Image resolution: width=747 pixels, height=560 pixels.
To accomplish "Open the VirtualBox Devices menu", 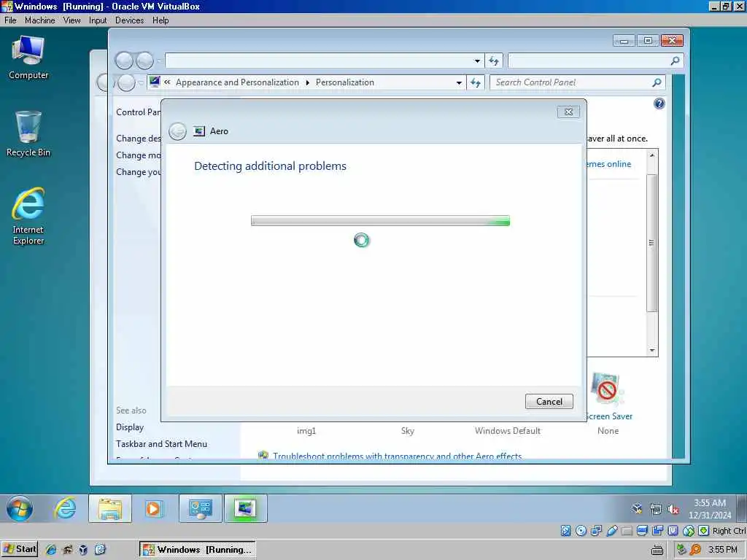I will 130,20.
